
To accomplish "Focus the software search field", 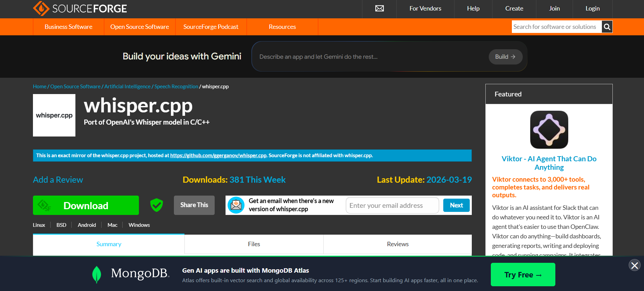I will [x=557, y=27].
